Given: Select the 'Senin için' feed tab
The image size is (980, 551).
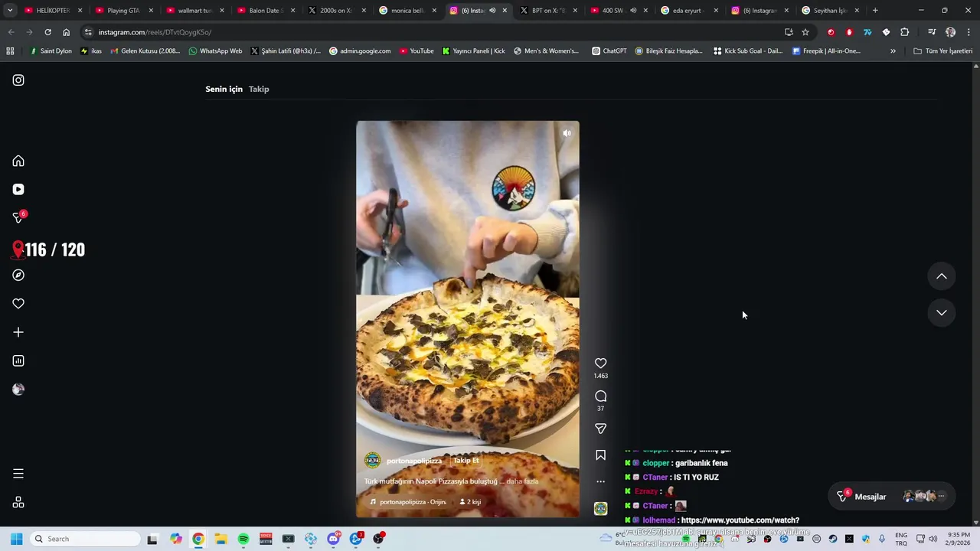Looking at the screenshot, I should tap(224, 89).
